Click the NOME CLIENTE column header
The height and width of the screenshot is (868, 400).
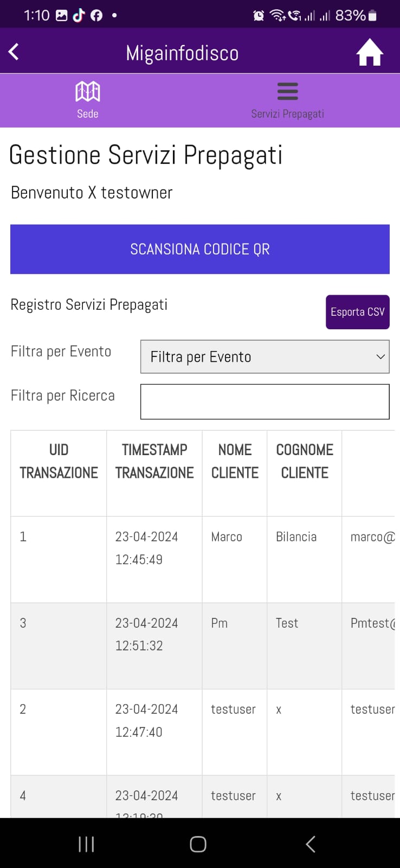pyautogui.click(x=235, y=462)
